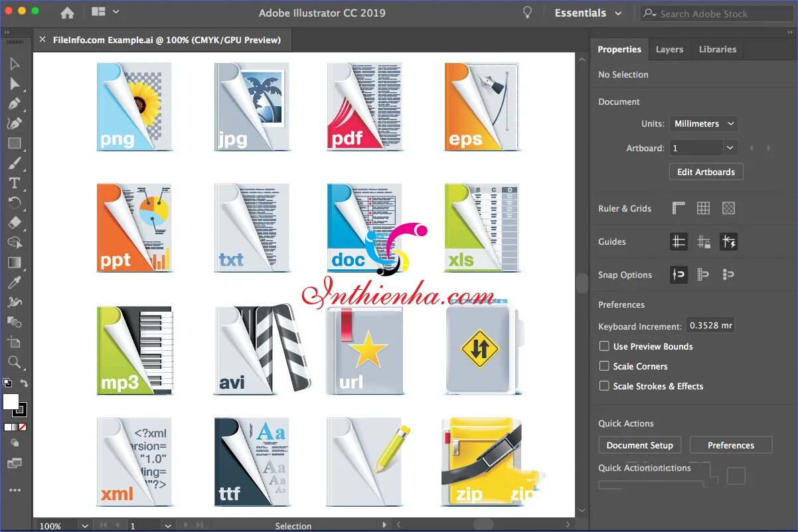Enable Use Preview Bounds checkbox

pyautogui.click(x=604, y=346)
